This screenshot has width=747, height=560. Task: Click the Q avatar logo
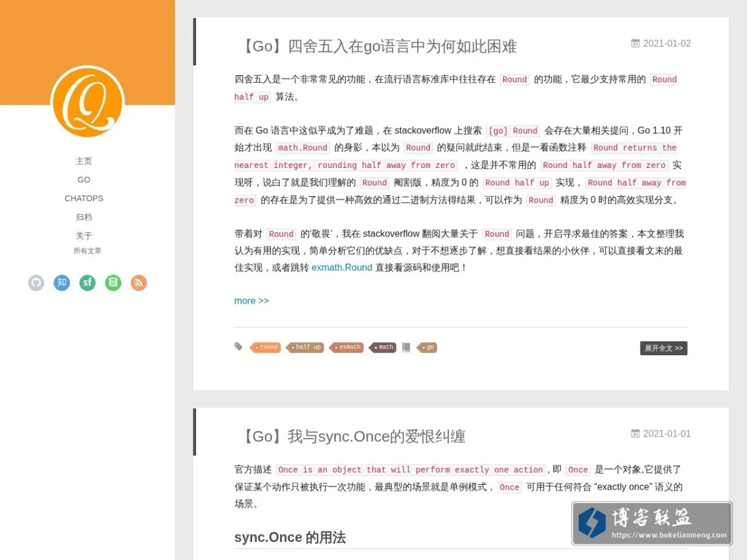pyautogui.click(x=88, y=102)
